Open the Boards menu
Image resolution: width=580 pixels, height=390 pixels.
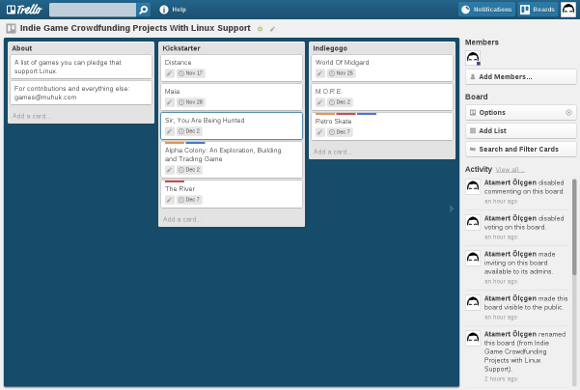(x=538, y=10)
